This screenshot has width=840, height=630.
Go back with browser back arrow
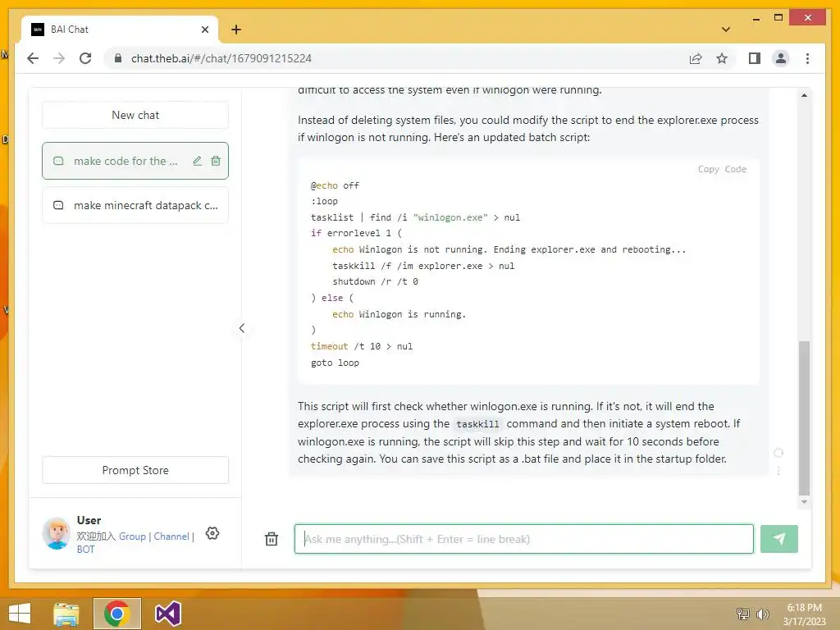point(33,58)
